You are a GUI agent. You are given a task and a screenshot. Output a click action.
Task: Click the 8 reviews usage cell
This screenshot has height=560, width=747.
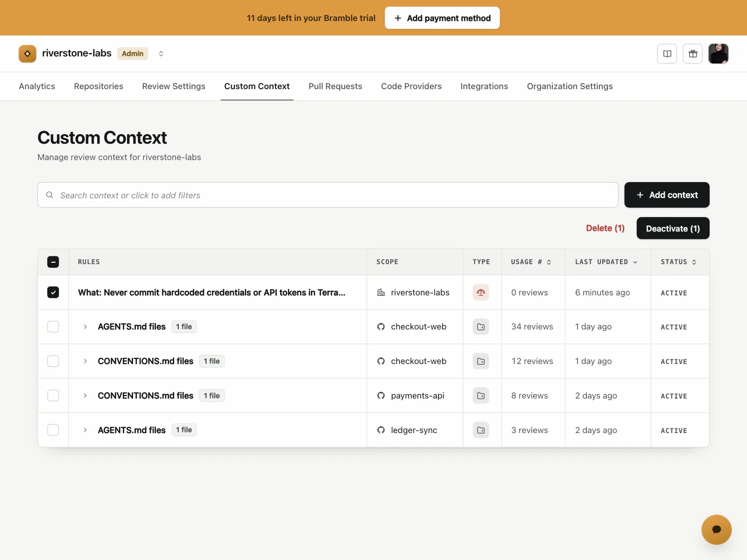(529, 396)
